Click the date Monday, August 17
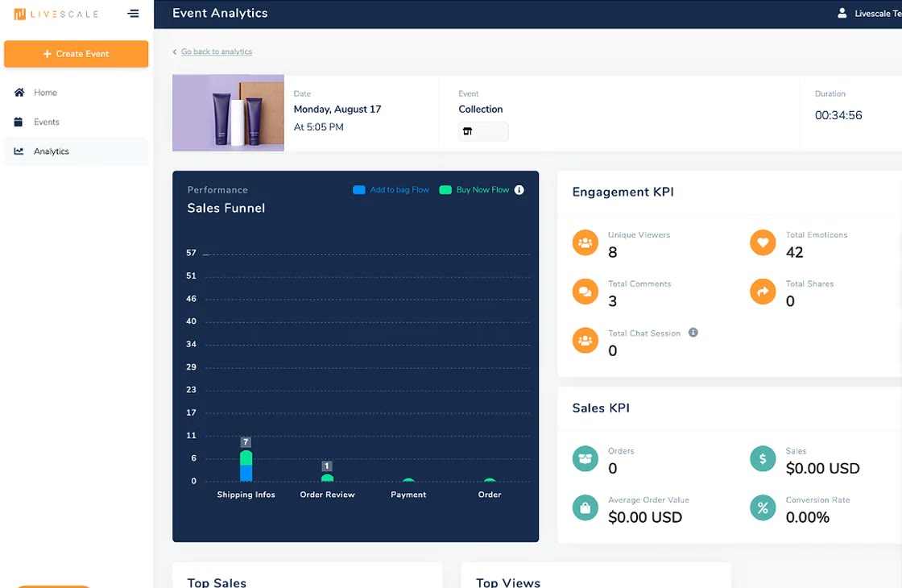Viewport: 902px width, 588px height. (337, 110)
